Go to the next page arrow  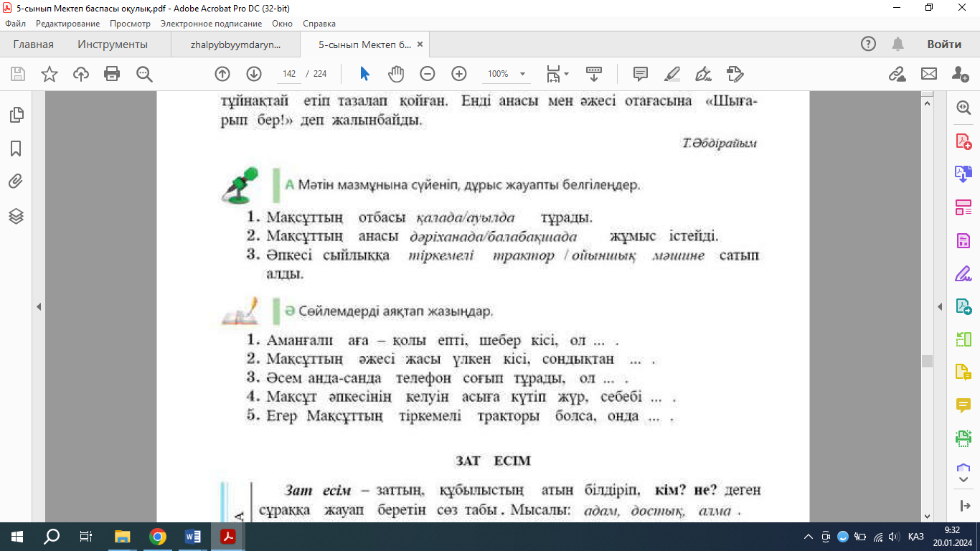click(x=254, y=74)
